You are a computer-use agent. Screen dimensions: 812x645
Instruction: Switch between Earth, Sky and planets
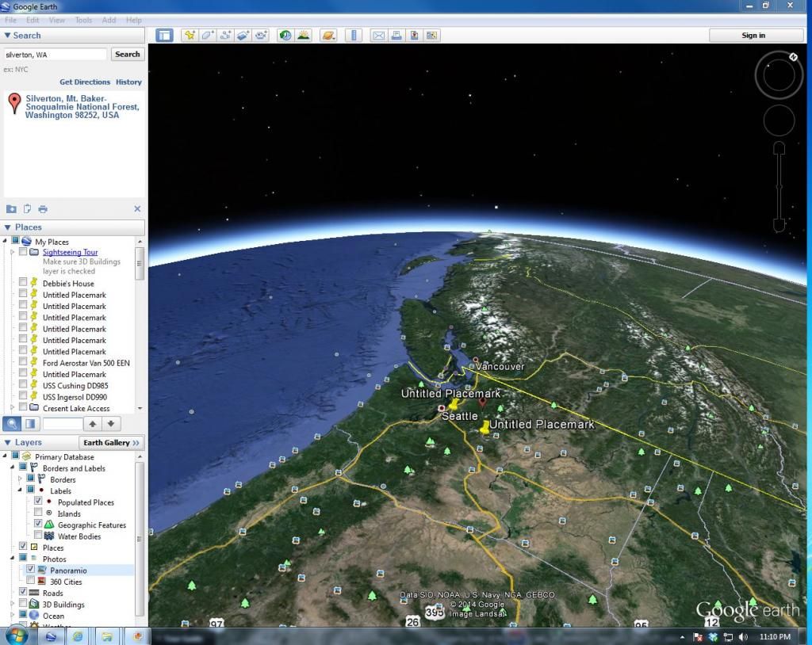[x=328, y=35]
